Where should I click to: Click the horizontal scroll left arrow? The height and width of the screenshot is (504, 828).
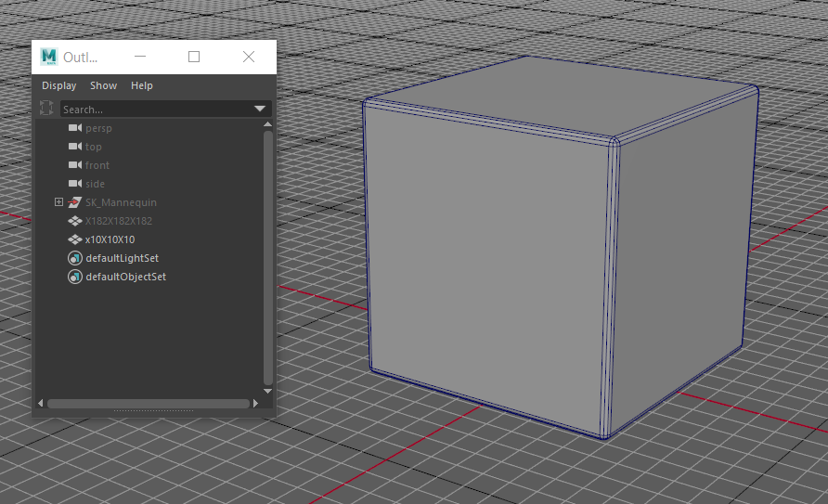click(x=41, y=403)
